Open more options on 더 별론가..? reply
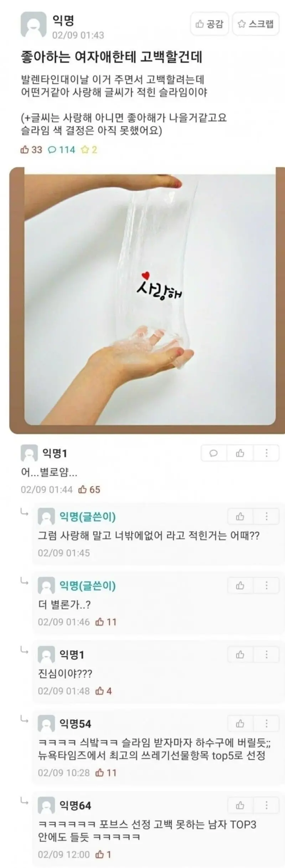The width and height of the screenshot is (285, 868). pyautogui.click(x=266, y=585)
